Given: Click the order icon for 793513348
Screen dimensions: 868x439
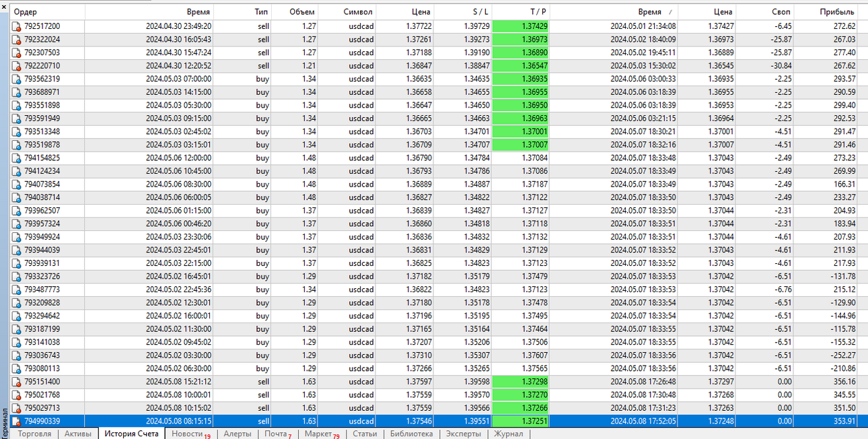Looking at the screenshot, I should click(x=16, y=132).
